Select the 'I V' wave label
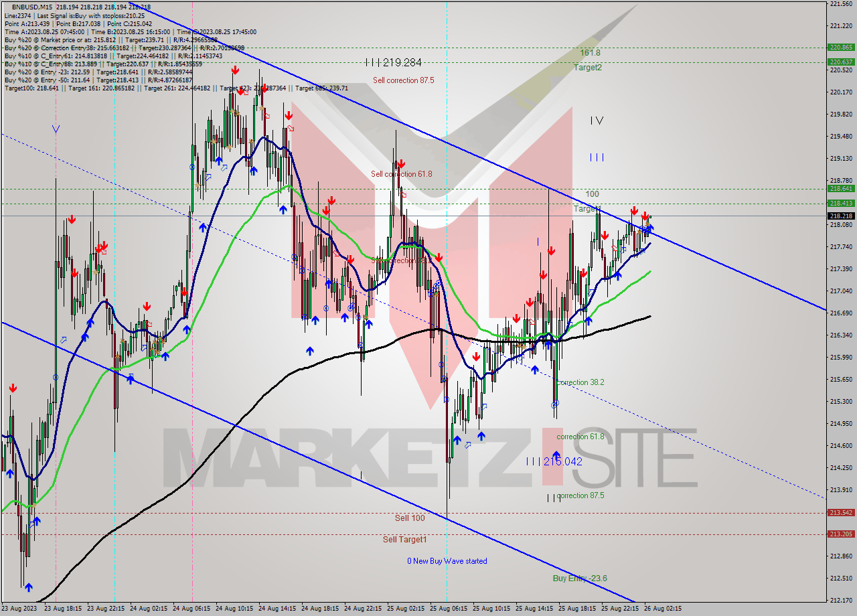The image size is (857, 616). coord(597,121)
